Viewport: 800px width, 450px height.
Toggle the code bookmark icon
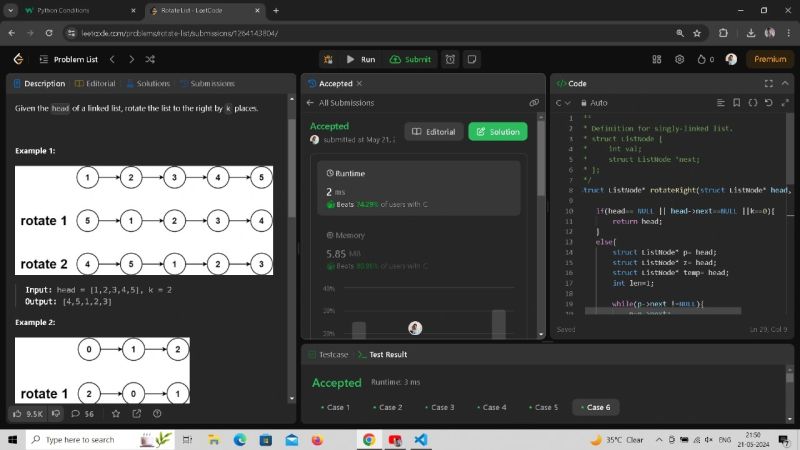coord(737,103)
